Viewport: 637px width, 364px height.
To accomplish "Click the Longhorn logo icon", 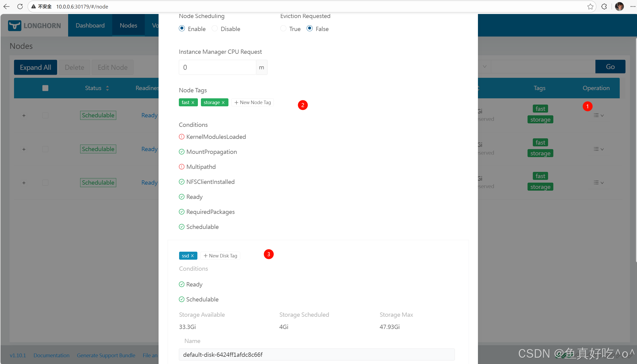I will coord(15,26).
